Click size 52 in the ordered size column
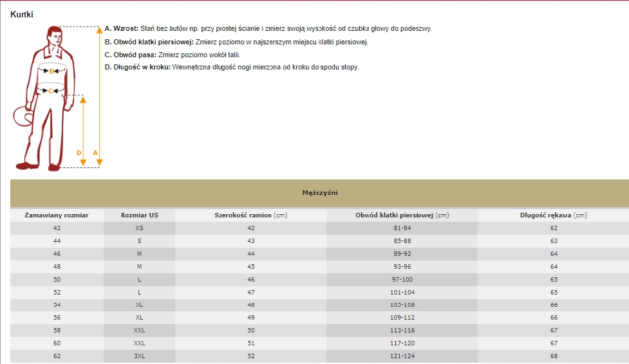This screenshot has height=364, width=629. [57, 292]
